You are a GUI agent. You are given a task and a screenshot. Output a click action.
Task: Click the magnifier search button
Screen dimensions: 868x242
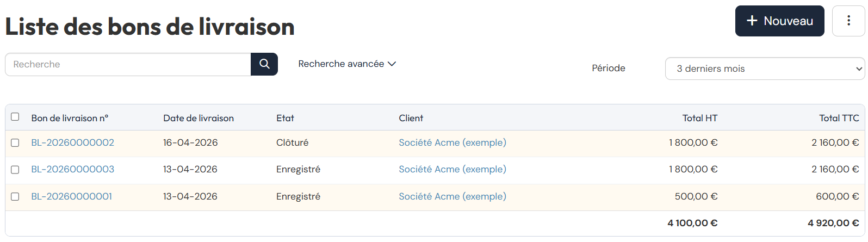264,64
